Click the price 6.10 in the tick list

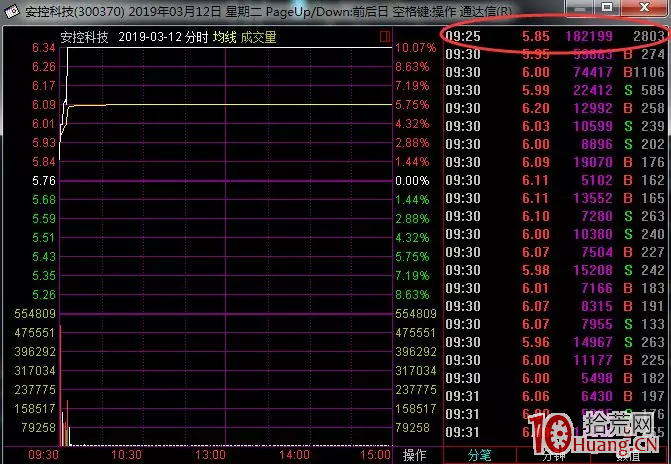pyautogui.click(x=536, y=216)
